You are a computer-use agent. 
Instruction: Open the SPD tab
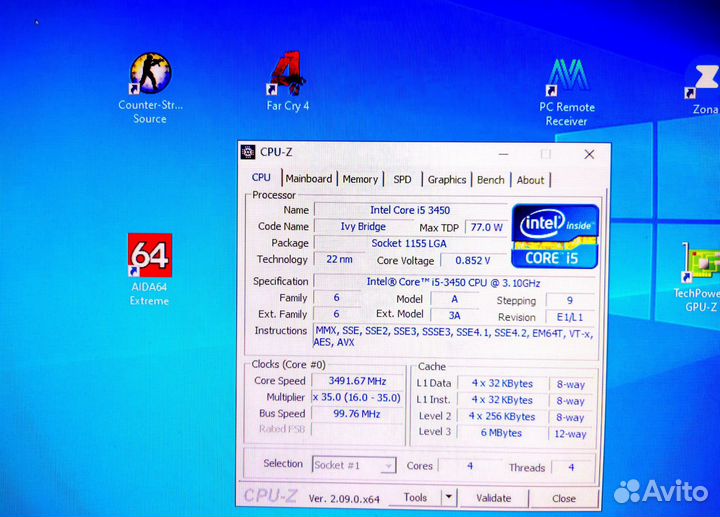tap(402, 179)
